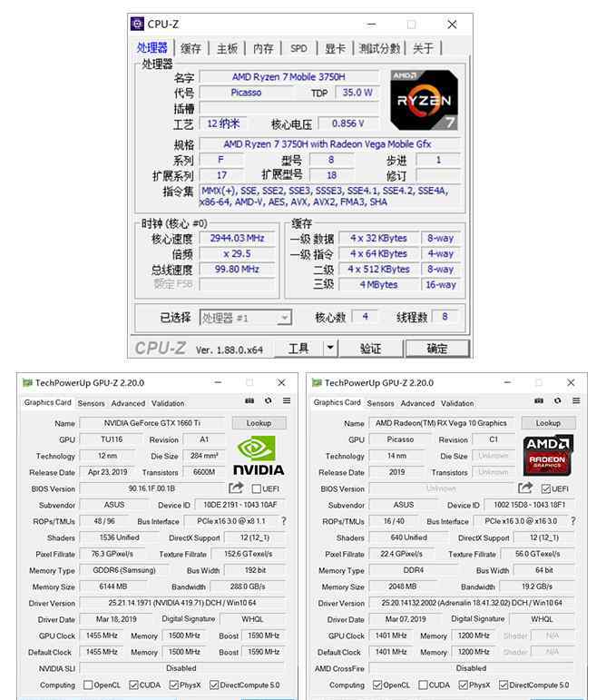Click the Lookup button for Radeon RX Vega 10
This screenshot has height=700, width=606.
[x=548, y=423]
